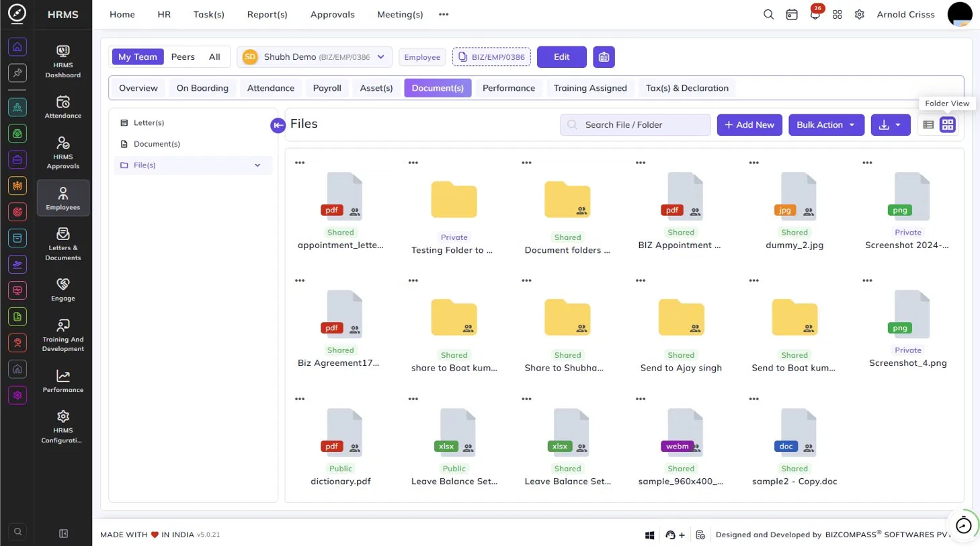Open Employees module in sidebar

point(63,198)
